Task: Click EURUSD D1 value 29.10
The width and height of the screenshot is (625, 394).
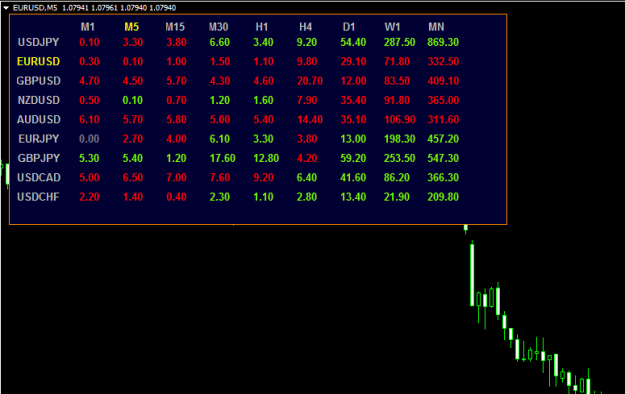Action: coord(353,61)
